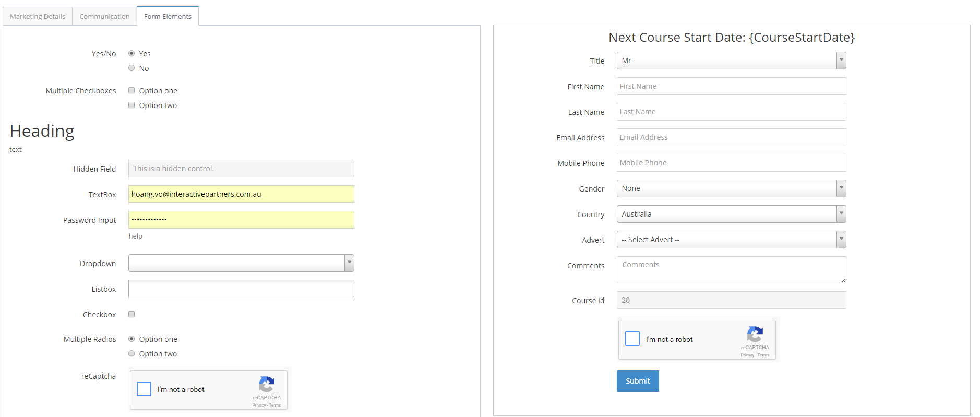Expand the Select Advert dropdown
Screen dimensions: 980x417
tap(731, 240)
